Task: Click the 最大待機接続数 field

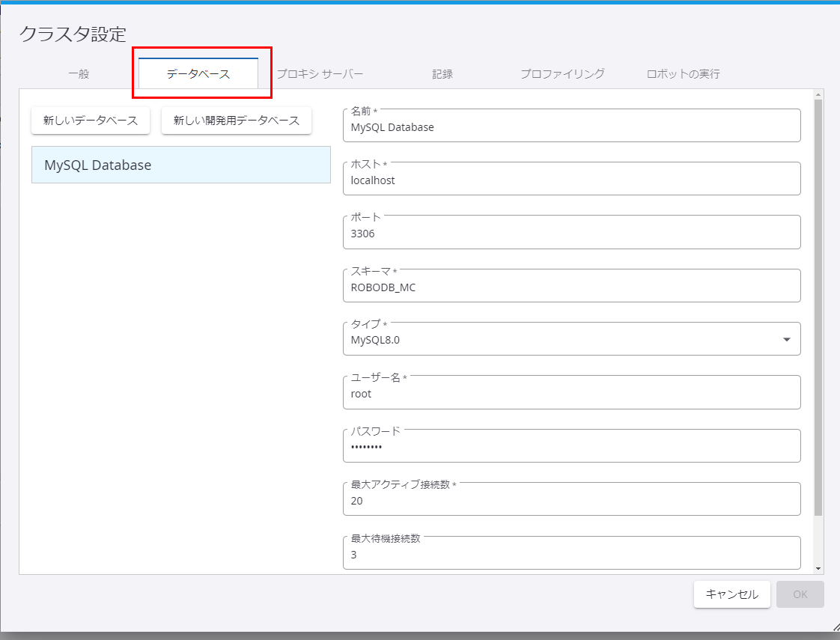Action: [572, 552]
